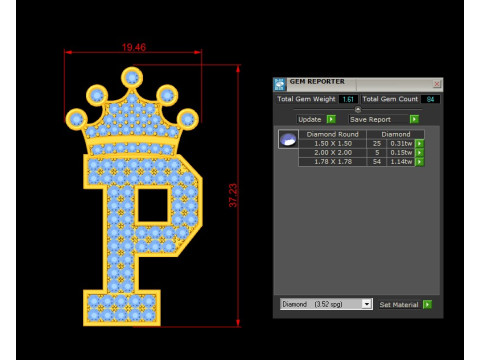Run Update with its green arrow
Viewport: 480px width, 360px height.
(331, 119)
